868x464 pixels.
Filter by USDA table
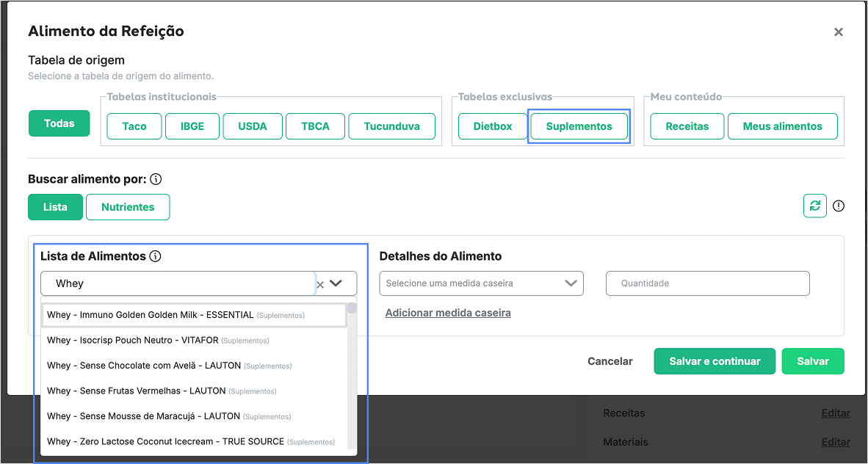pos(253,126)
